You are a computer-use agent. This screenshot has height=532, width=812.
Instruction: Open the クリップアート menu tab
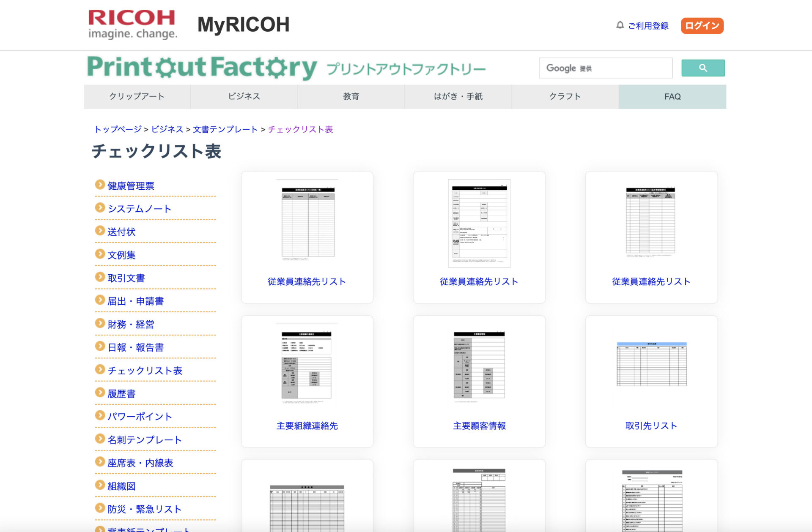137,97
